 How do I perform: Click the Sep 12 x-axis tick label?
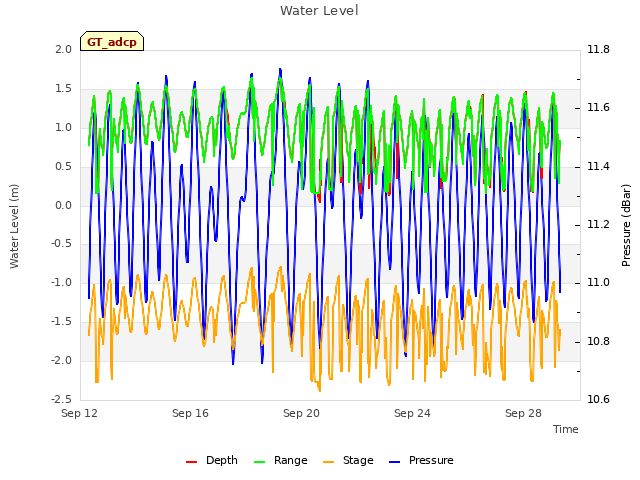(x=80, y=413)
